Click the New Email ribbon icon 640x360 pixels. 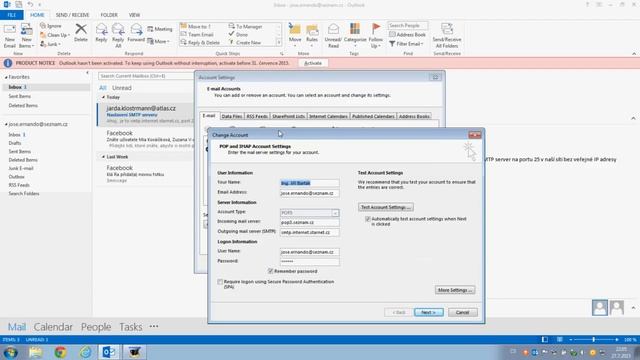coord(9,30)
